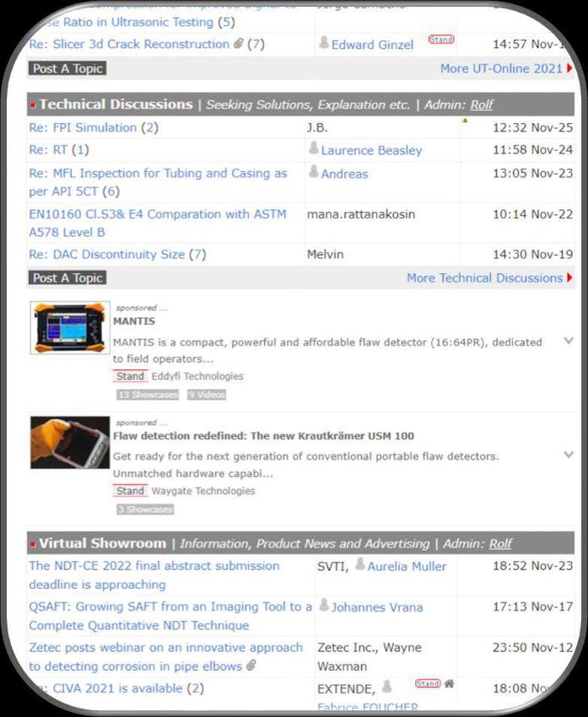Viewport: 588px width, 717px height.
Task: Open the MANTIS flaw detector product thumbnail
Action: (x=70, y=327)
